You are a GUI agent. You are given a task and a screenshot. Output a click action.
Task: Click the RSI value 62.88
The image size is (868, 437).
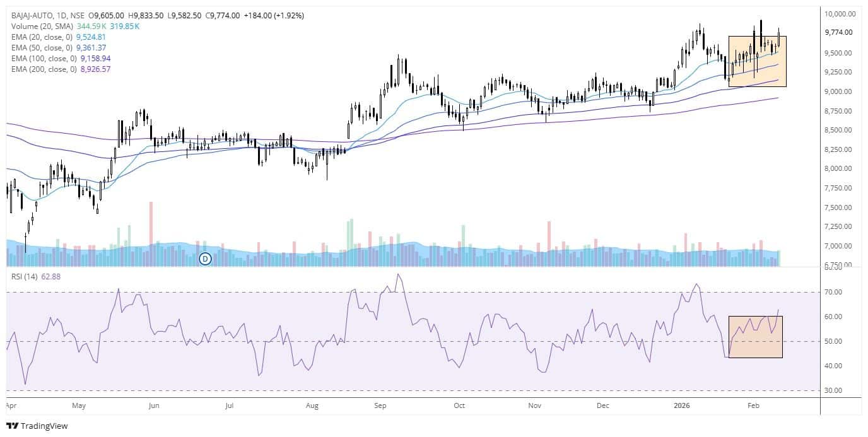coord(52,276)
